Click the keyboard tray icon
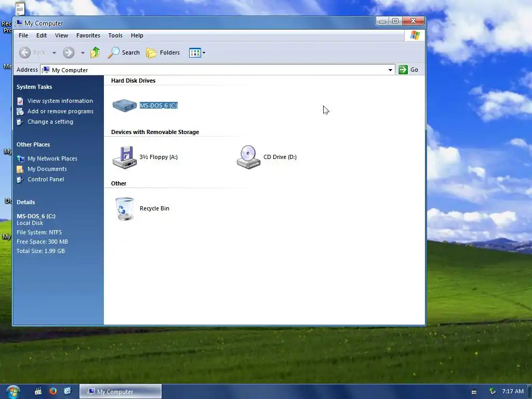Viewport: 532px width, 399px height. tap(474, 392)
